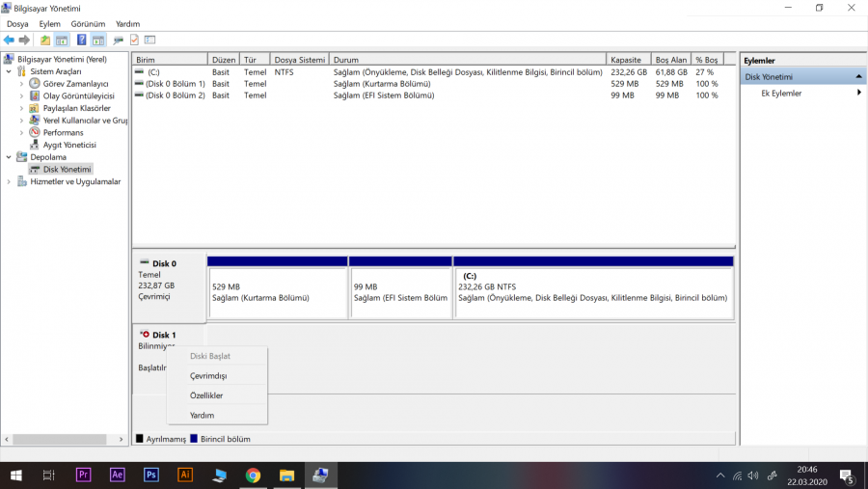The width and height of the screenshot is (868, 489).
Task: Click the blue Birincil bölüm legend swatch
Action: pyautogui.click(x=194, y=439)
